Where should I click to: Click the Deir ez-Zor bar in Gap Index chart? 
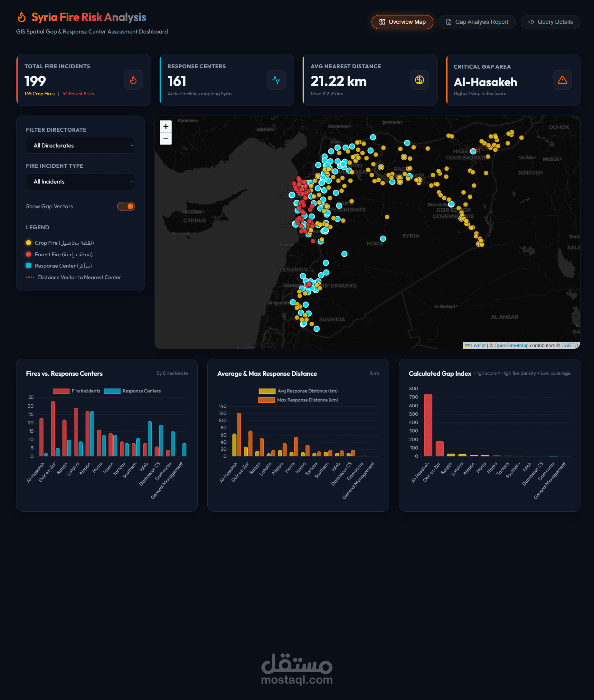(x=439, y=449)
